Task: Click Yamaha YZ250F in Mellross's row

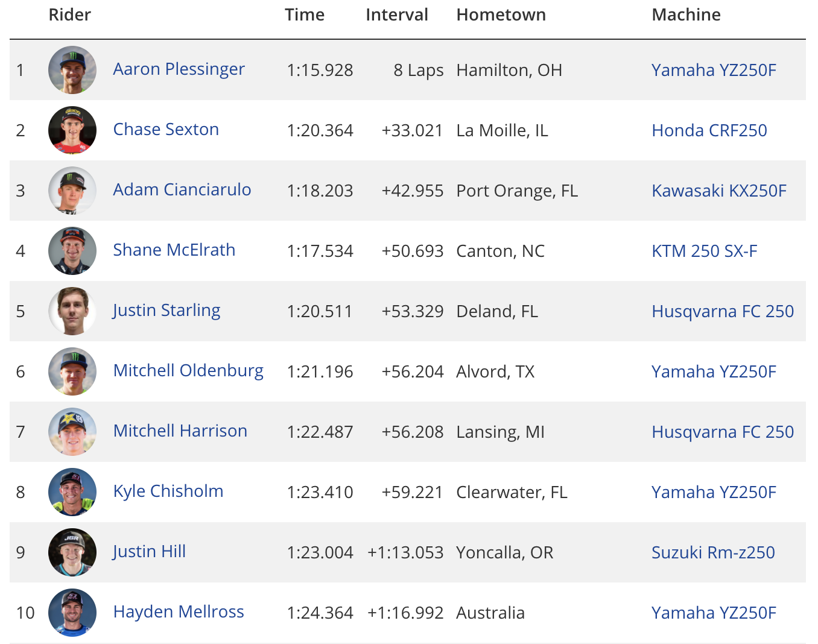Action: coord(714,613)
